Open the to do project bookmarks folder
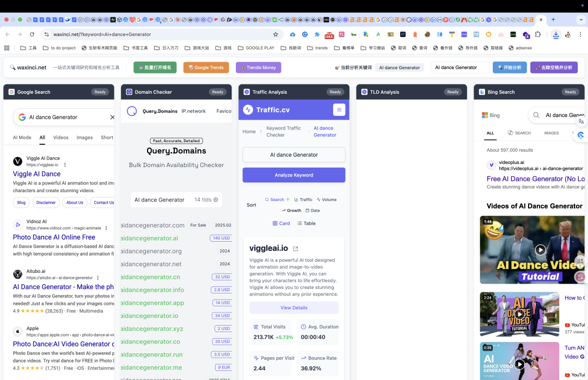 59,48
